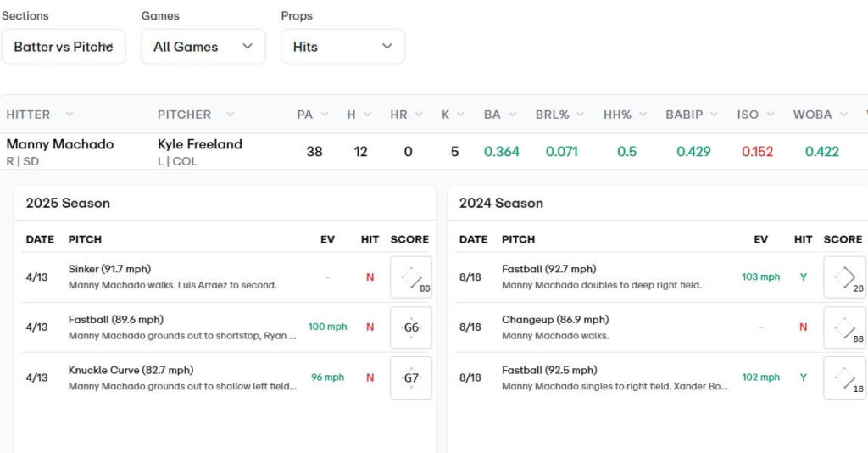Sort by the K column chevron
Viewport: 868px width, 453px height.
460,115
